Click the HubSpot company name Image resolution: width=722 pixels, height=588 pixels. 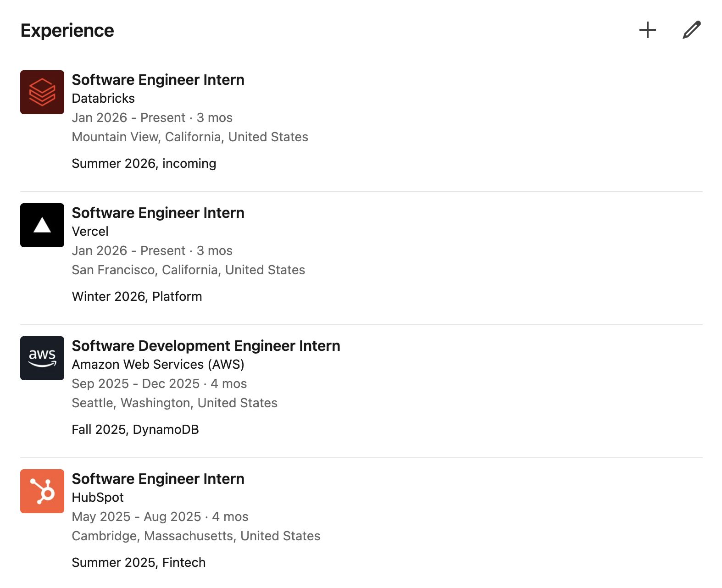pos(98,498)
